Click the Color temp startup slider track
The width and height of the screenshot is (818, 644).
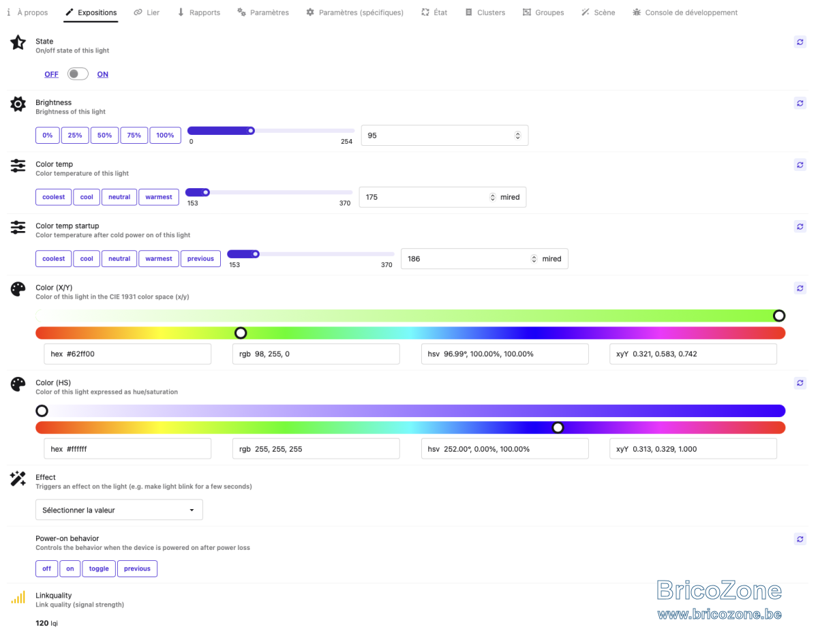click(311, 254)
